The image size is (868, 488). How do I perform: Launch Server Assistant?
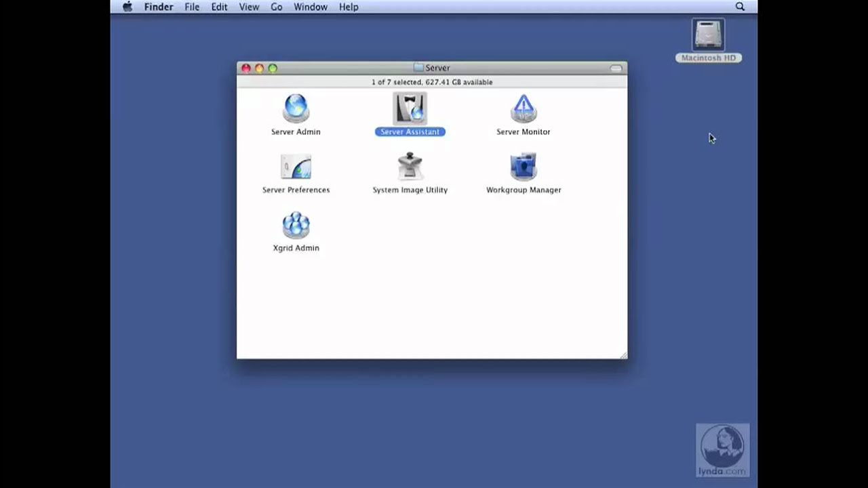pos(410,108)
